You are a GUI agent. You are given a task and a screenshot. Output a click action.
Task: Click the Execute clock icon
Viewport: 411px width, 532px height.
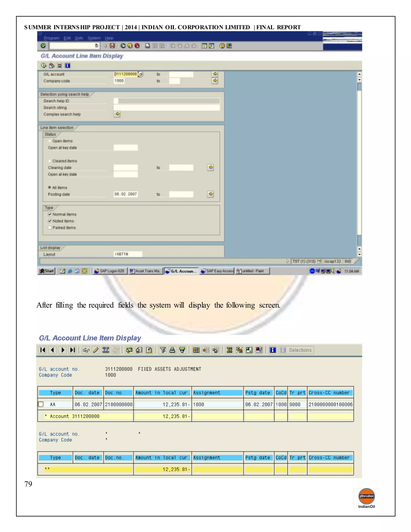click(44, 65)
